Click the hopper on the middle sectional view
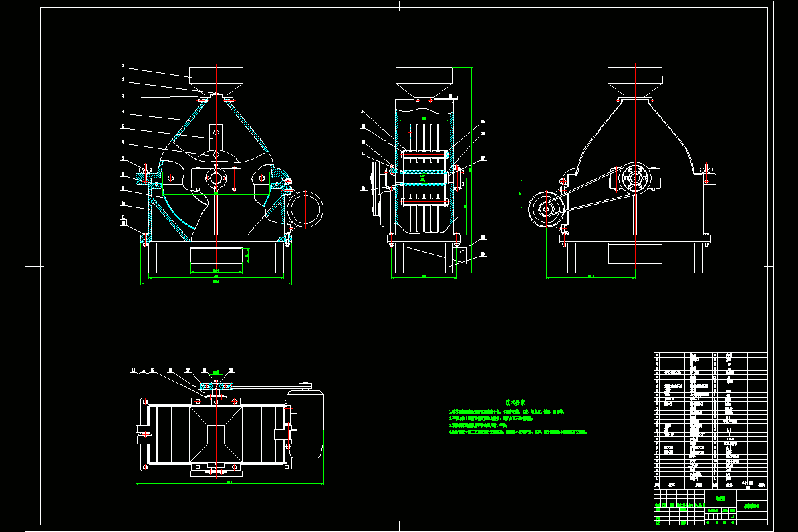 424,83
